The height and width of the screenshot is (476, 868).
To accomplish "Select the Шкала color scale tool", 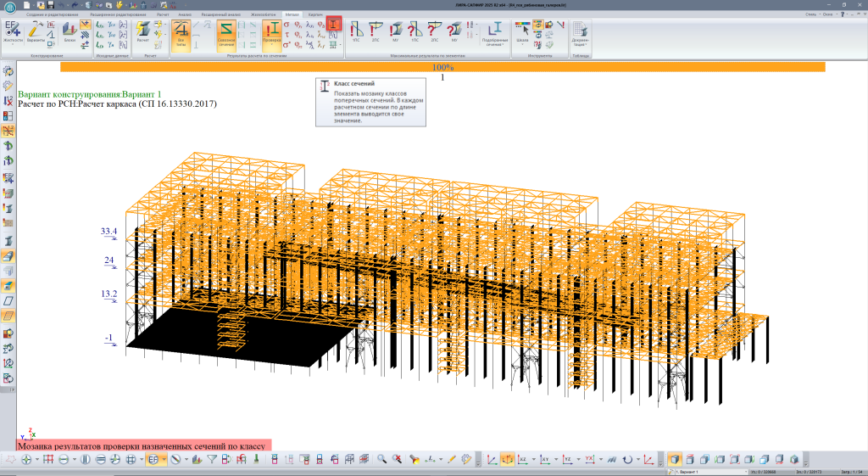I will point(521,32).
